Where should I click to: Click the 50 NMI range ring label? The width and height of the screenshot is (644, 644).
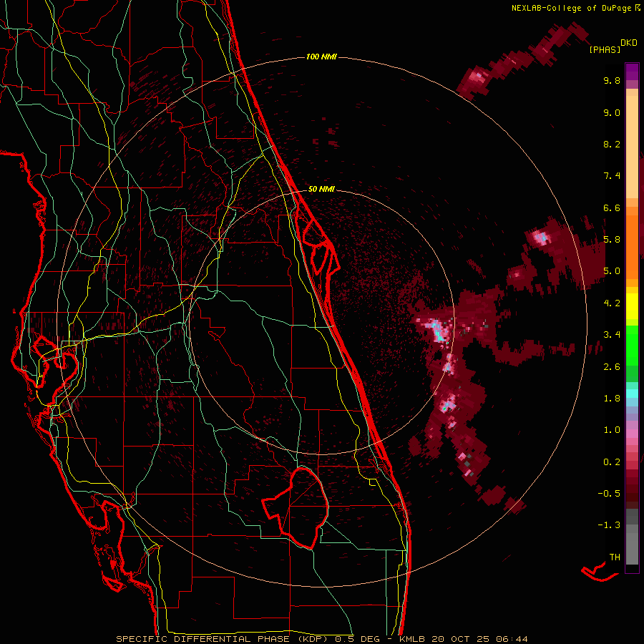[x=321, y=189]
